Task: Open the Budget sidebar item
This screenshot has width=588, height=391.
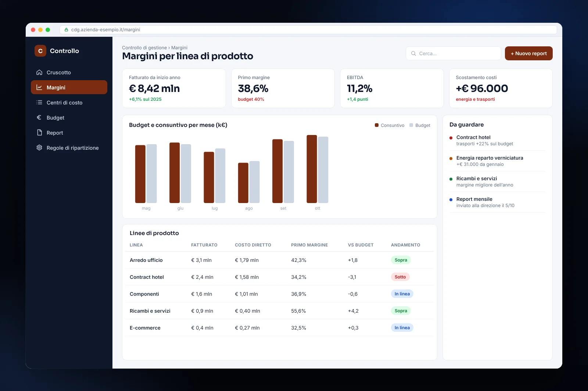Action: pos(69,118)
